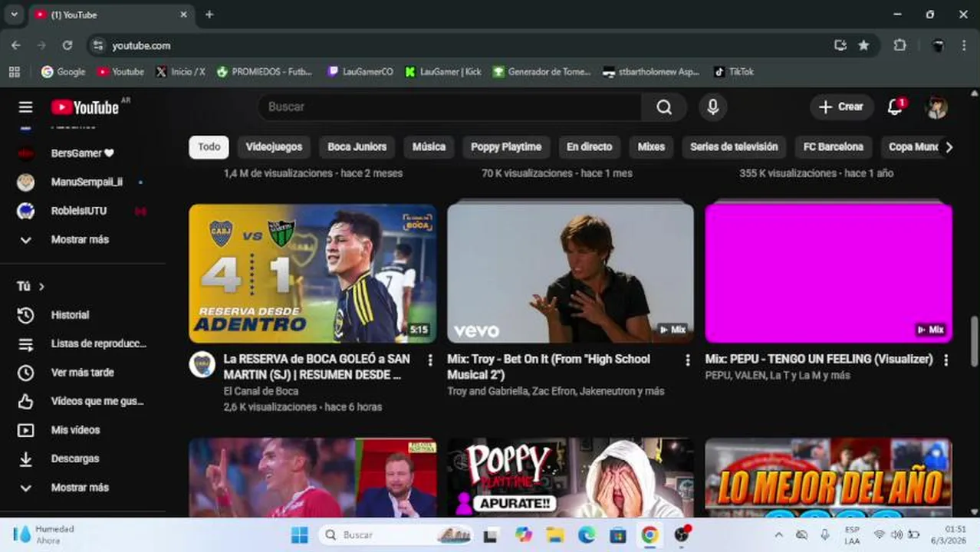The width and height of the screenshot is (980, 552).
Task: Select the Series de televisión chip
Action: click(x=734, y=147)
